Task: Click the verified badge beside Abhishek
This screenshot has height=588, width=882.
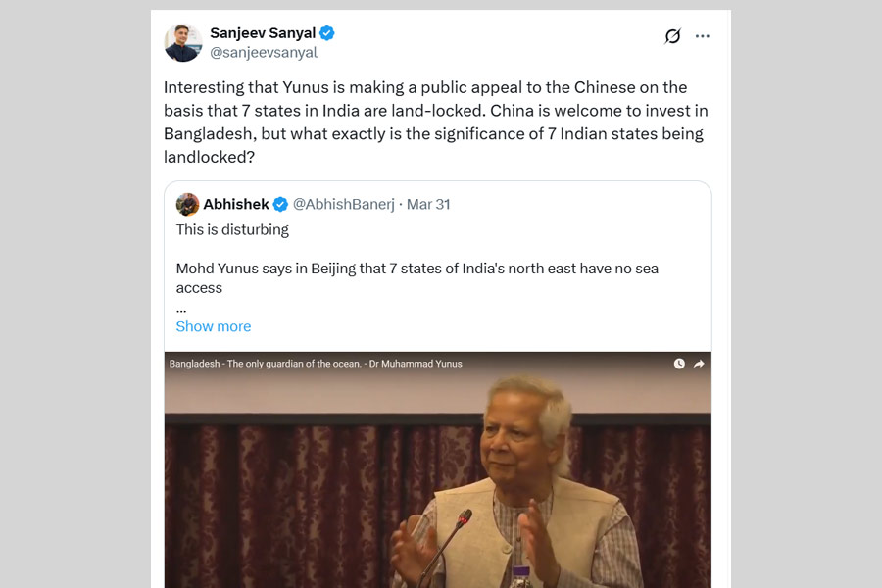Action: pyautogui.click(x=280, y=204)
